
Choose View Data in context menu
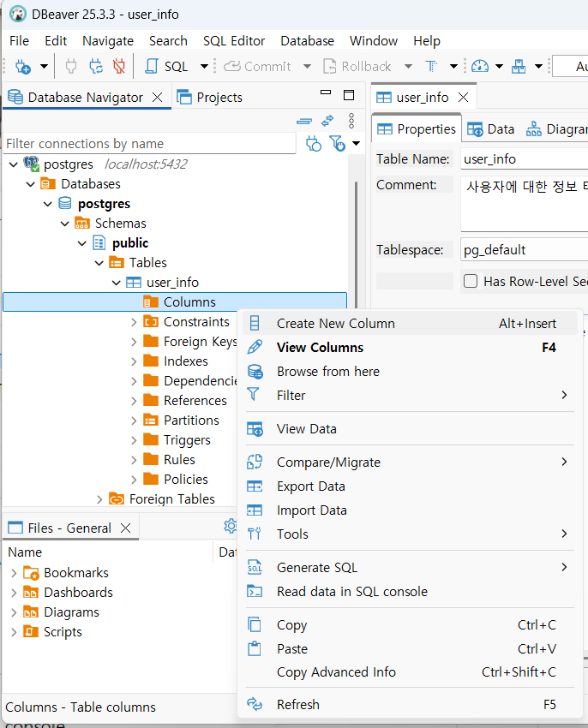click(x=410, y=429)
